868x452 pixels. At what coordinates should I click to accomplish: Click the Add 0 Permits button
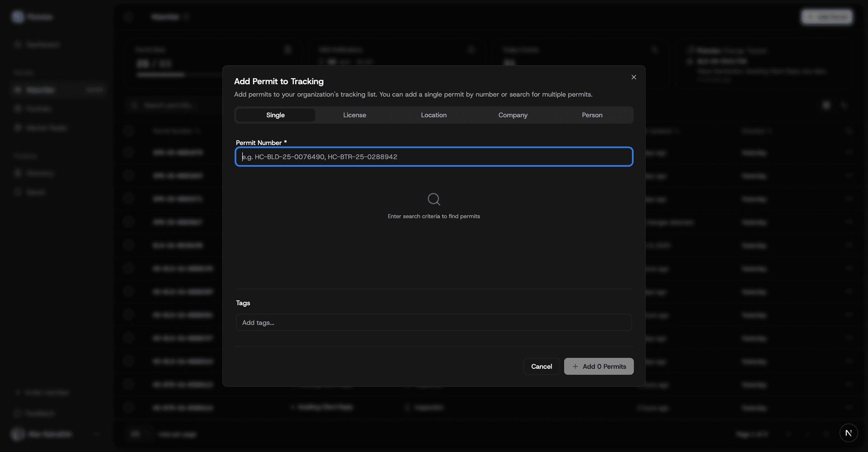599,366
